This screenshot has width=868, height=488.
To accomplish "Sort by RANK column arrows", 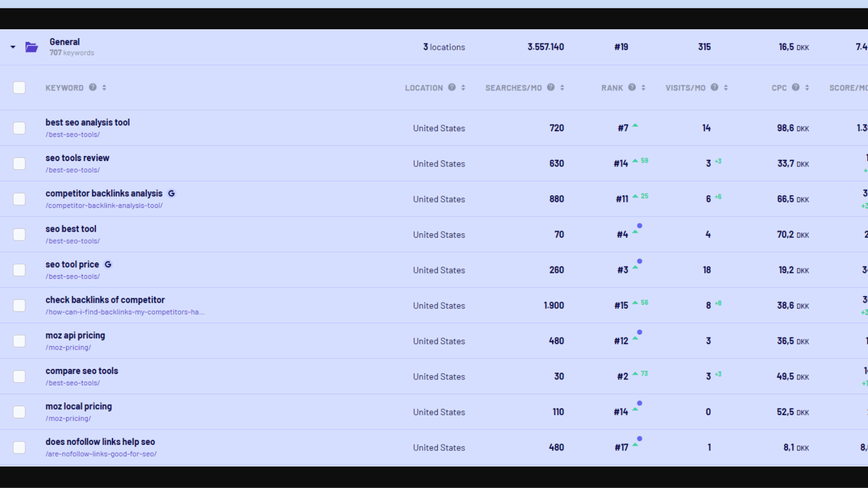I will pyautogui.click(x=643, y=88).
